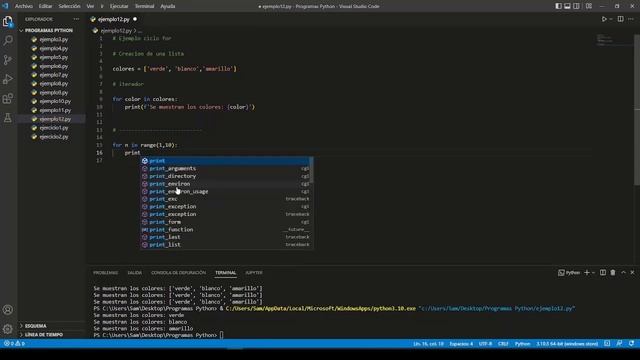Open the Explorer view in activity bar
640x360 pixels.
tap(8, 21)
